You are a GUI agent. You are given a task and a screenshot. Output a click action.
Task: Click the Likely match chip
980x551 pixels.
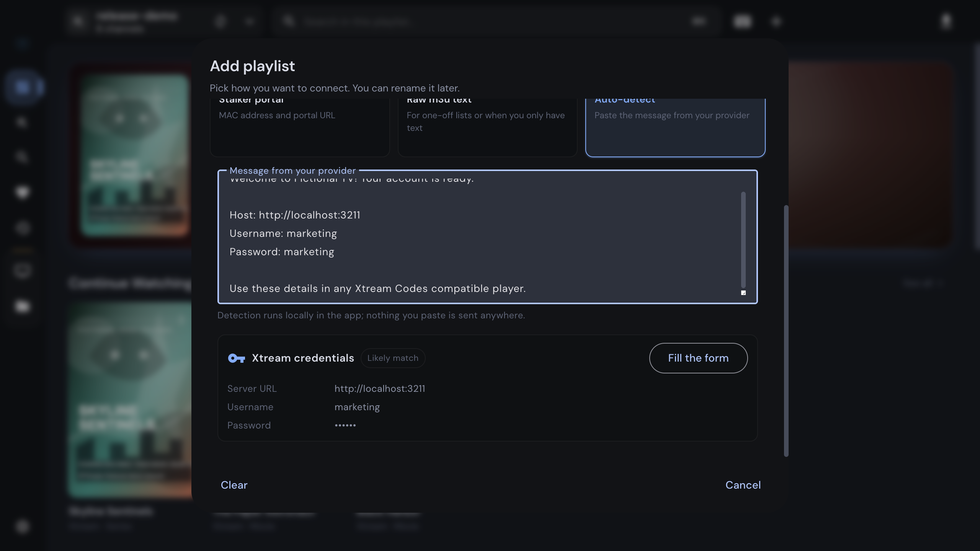click(393, 358)
